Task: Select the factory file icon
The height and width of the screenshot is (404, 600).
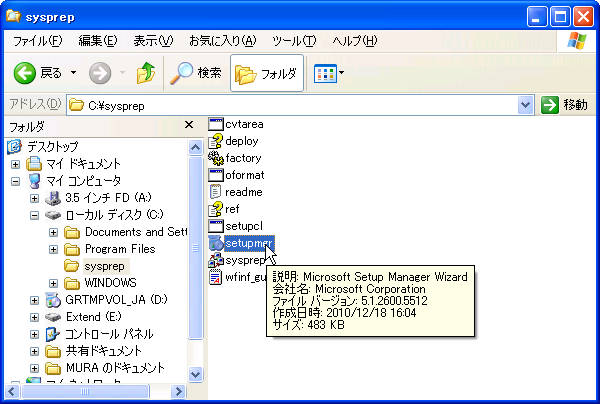Action: [x=216, y=158]
